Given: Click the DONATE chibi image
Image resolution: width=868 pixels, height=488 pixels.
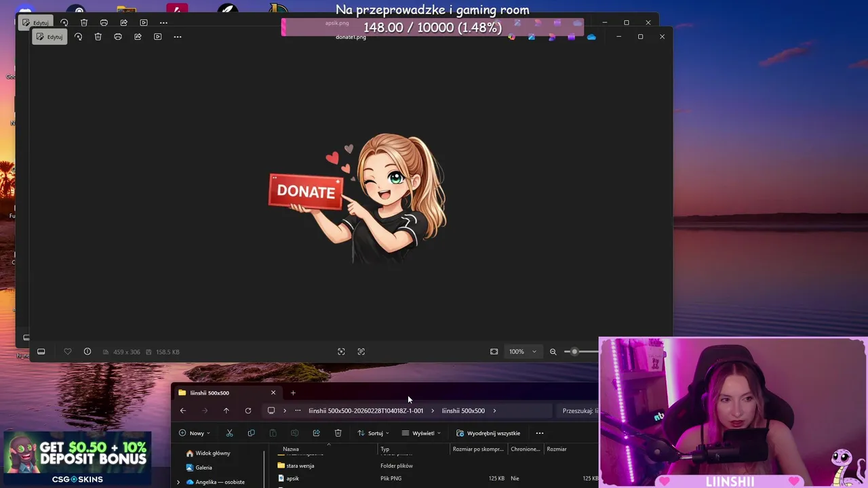Looking at the screenshot, I should pyautogui.click(x=358, y=197).
